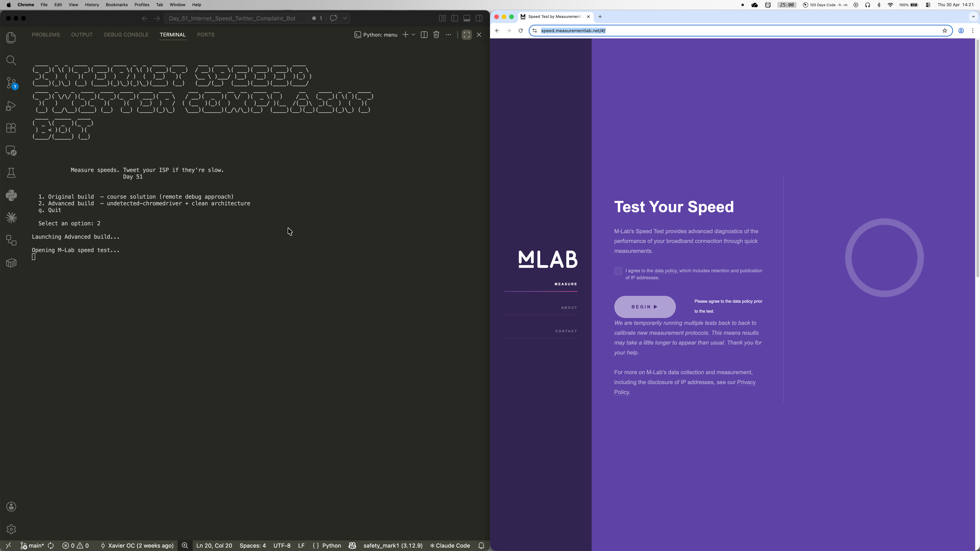Open the Source Control view with the 1 badge
Image resolution: width=980 pixels, height=551 pixels.
[11, 83]
